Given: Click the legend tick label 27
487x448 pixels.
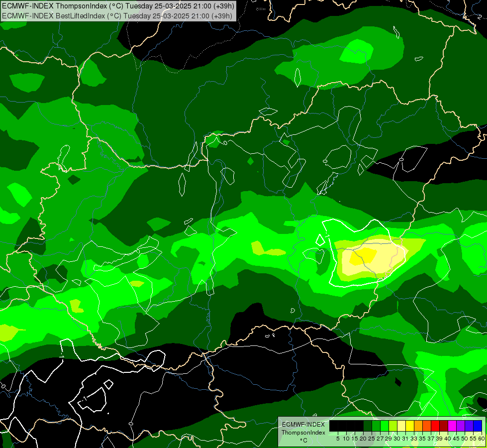Looking at the screenshot, I should click(381, 439).
